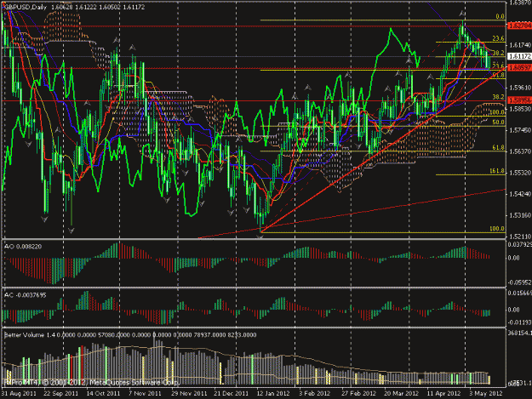Click the price axis value 1.63870

[x=519, y=3]
